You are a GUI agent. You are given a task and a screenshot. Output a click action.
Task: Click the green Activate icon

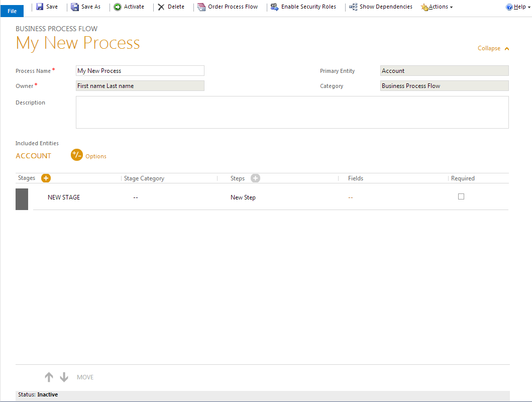pyautogui.click(x=118, y=7)
